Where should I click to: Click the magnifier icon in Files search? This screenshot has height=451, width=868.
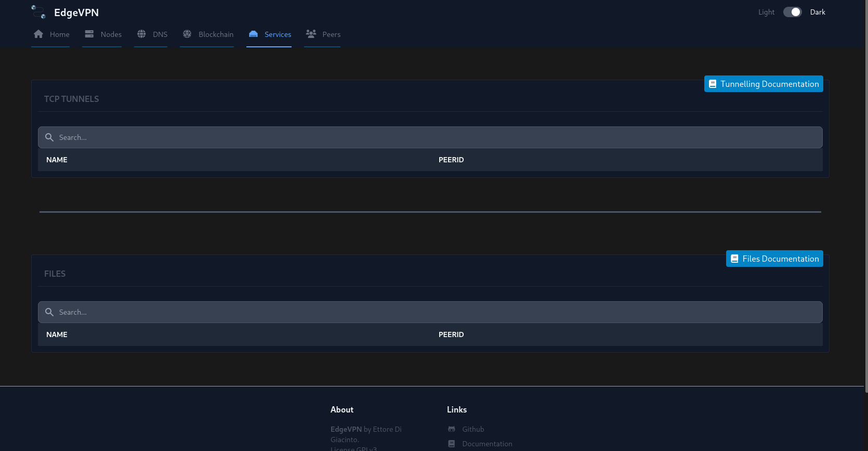click(49, 312)
